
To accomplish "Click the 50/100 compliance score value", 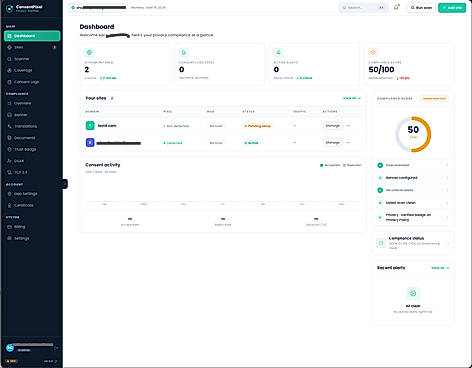I will 381,70.
